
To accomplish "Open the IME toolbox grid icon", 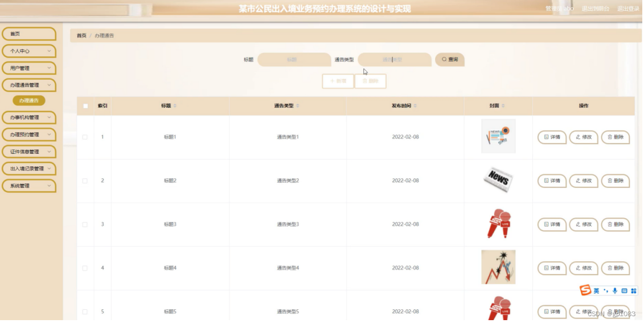I will pos(634,291).
